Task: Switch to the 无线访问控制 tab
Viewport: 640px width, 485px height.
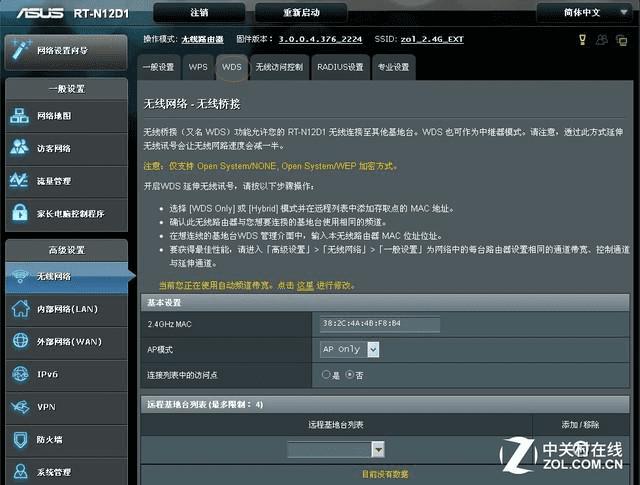Action: pos(280,67)
